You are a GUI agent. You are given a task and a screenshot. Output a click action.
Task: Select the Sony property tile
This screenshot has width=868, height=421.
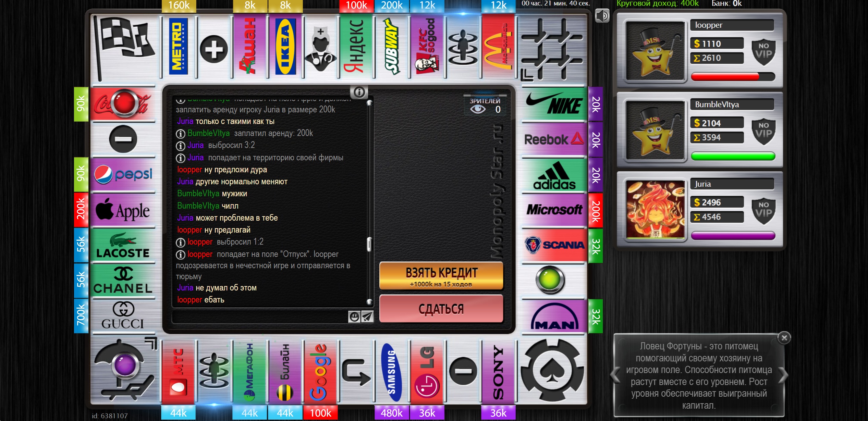tap(499, 372)
